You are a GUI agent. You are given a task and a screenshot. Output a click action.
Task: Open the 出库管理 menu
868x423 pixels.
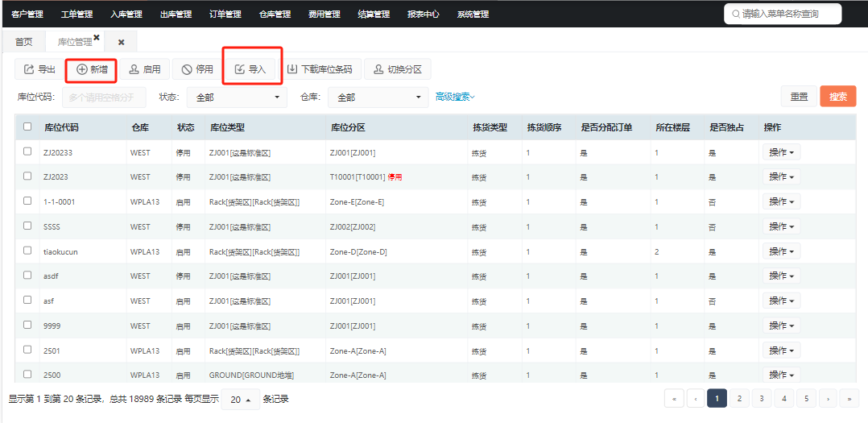pyautogui.click(x=176, y=15)
